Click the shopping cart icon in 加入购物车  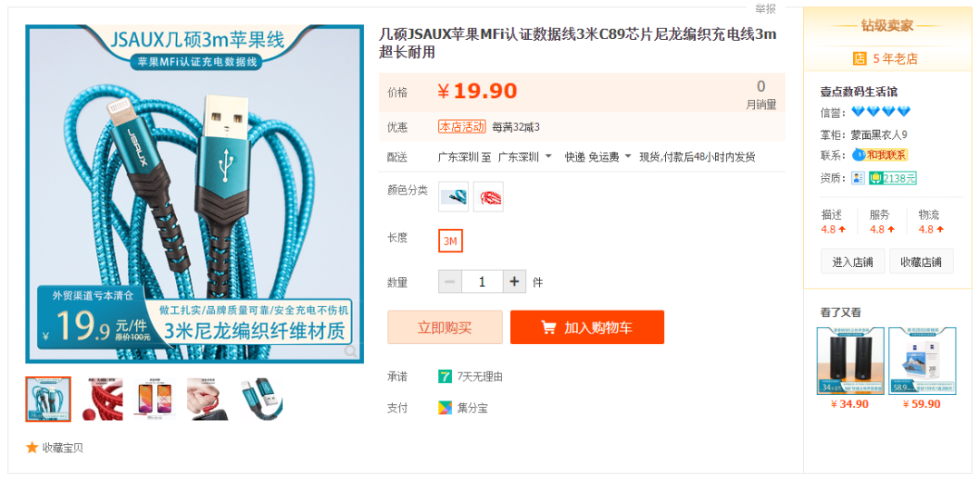pos(549,327)
